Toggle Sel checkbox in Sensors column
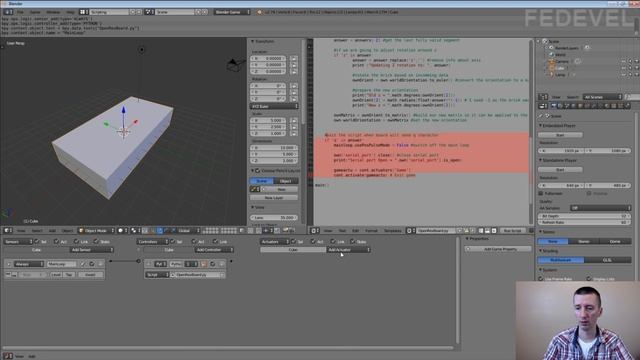Screen dimensions: 640x360 pos(37,242)
